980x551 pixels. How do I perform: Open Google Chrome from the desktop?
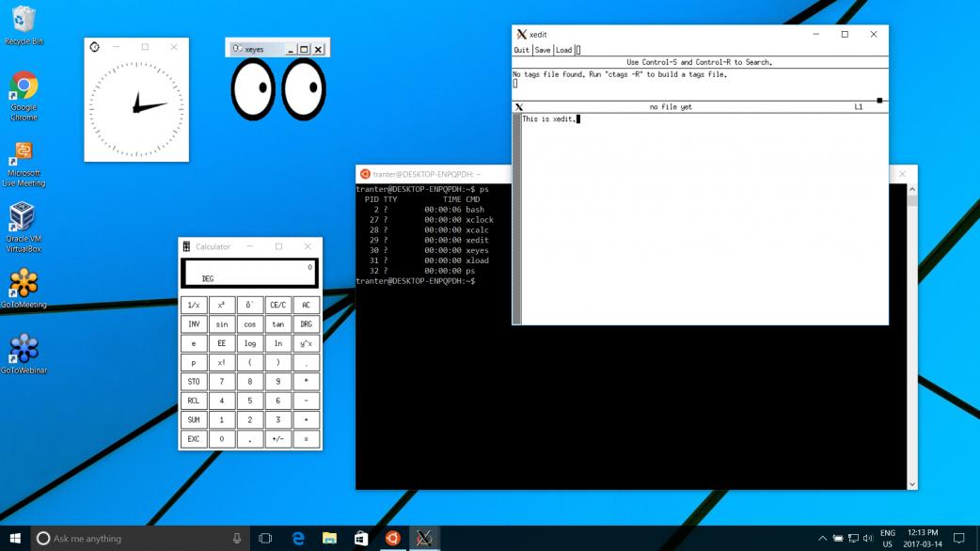tap(24, 87)
